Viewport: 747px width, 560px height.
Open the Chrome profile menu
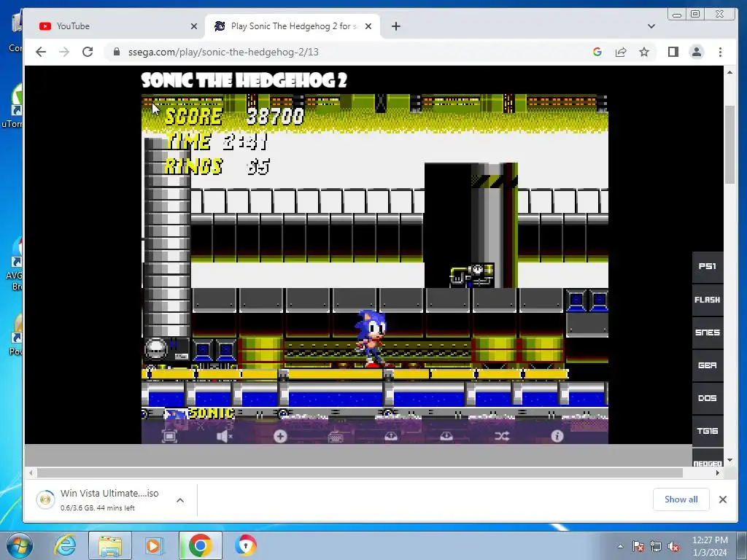pos(697,52)
